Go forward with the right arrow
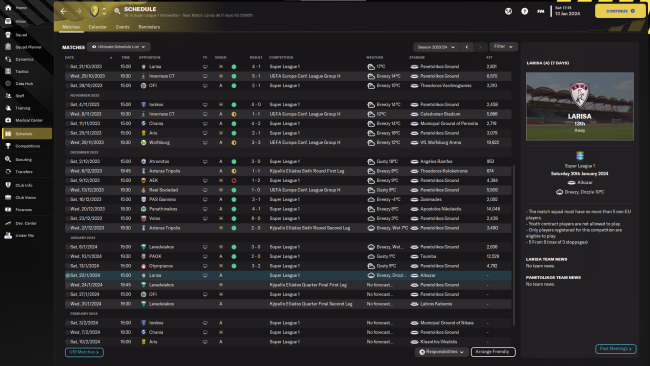650x366 pixels. (78, 11)
